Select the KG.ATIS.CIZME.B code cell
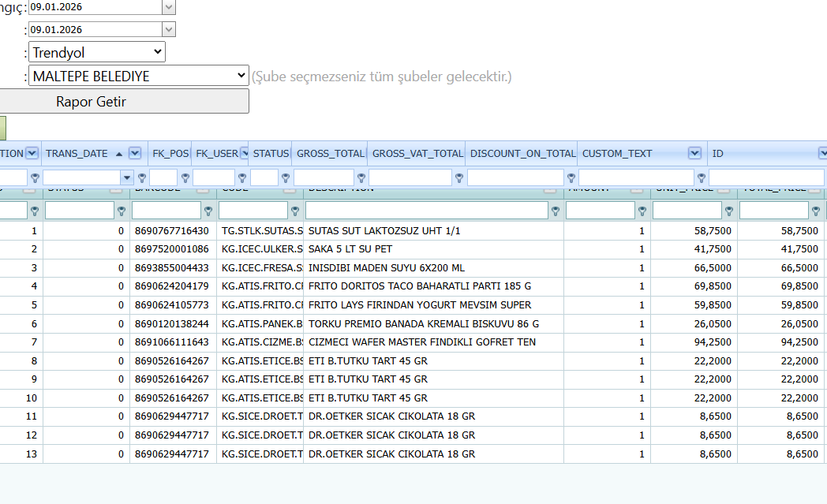 (x=260, y=342)
